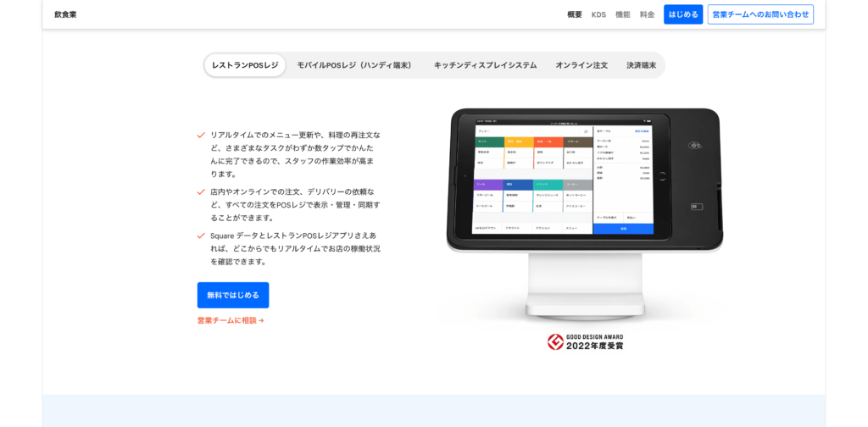Screen dimensions: 868x427
Task: Open the 料金 nav item
Action: tap(647, 14)
